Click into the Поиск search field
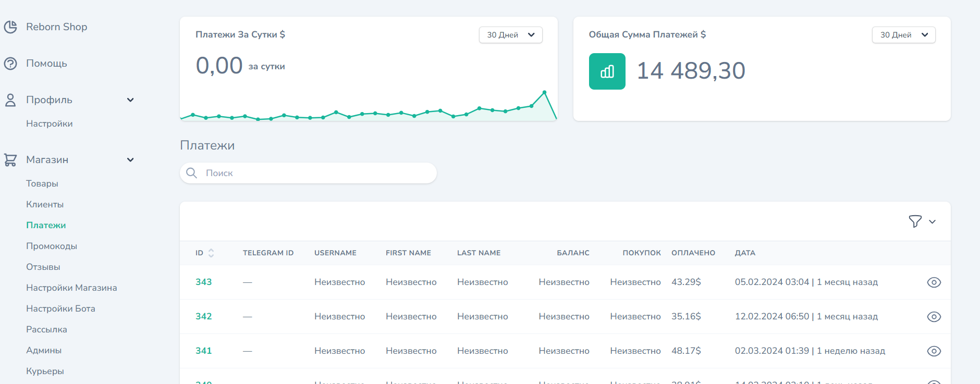Image resolution: width=980 pixels, height=384 pixels. 308,173
